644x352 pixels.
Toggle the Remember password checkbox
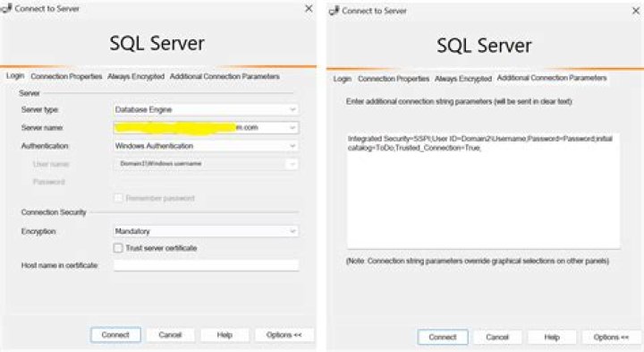point(118,198)
